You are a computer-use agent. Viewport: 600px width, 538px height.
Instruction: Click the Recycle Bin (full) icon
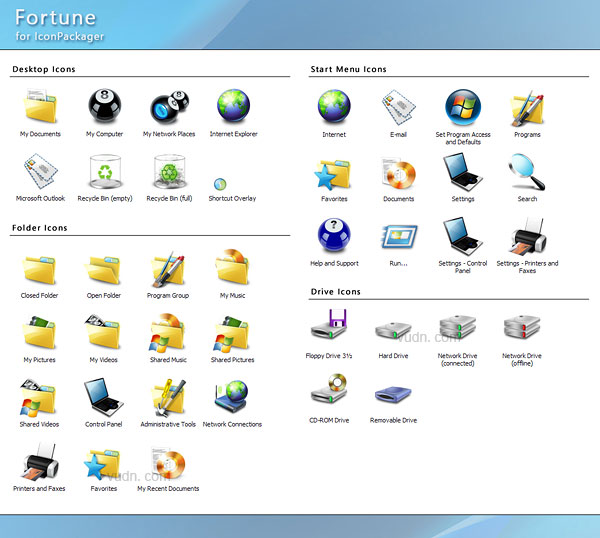tap(169, 171)
